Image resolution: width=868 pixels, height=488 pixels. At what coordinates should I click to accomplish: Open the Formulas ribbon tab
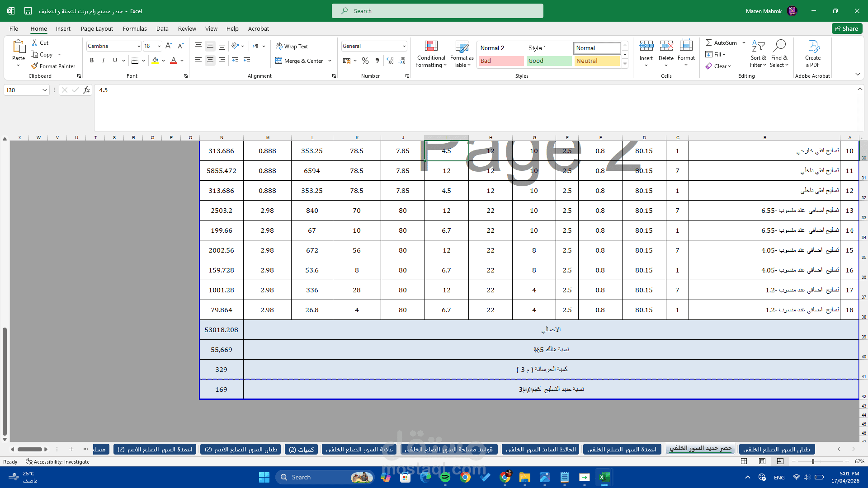pos(135,28)
